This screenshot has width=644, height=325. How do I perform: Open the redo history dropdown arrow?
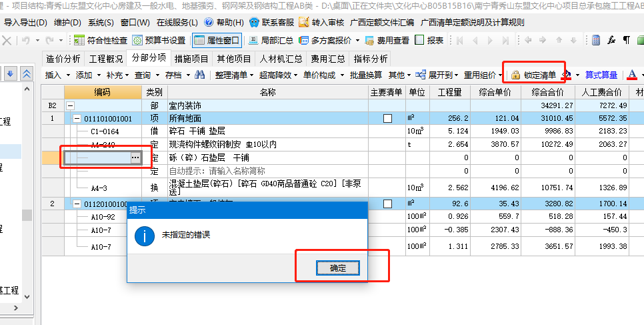click(61, 40)
